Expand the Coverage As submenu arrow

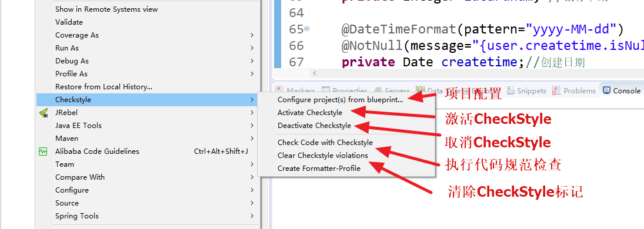pos(252,35)
